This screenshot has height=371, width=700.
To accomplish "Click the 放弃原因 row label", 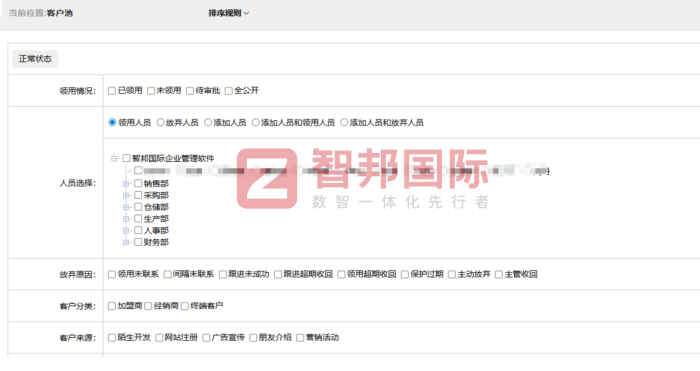I will coord(78,275).
